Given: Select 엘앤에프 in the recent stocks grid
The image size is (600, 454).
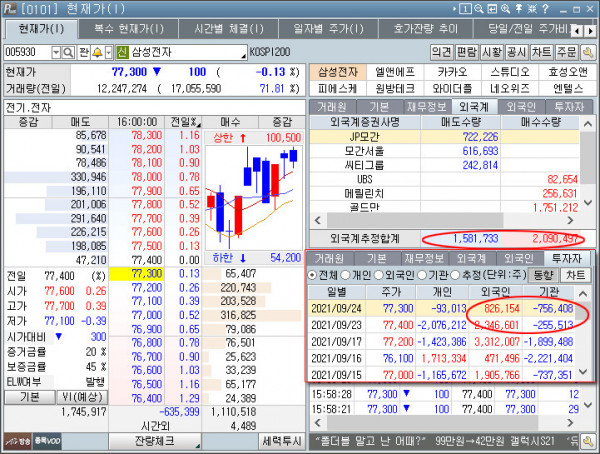Looking at the screenshot, I should coord(395,72).
